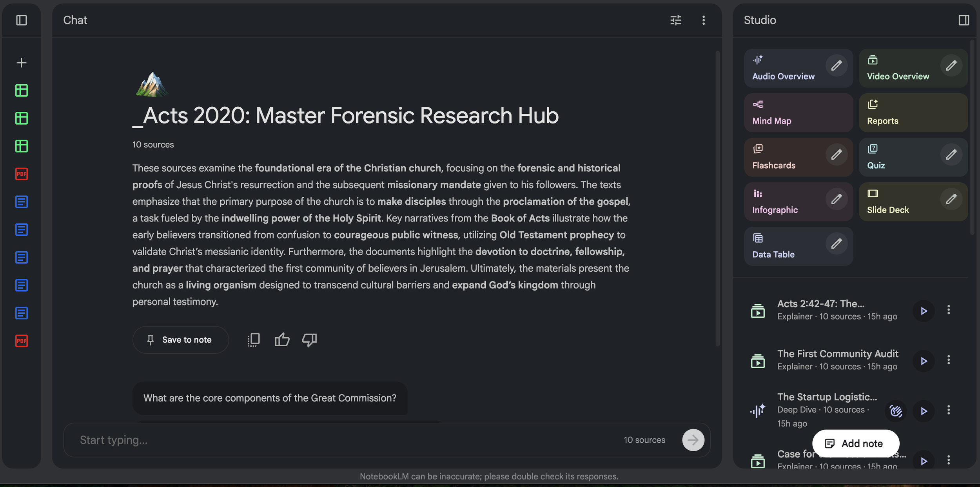Collapse the Studio panel
Image resolution: width=980 pixels, height=487 pixels.
click(x=964, y=20)
